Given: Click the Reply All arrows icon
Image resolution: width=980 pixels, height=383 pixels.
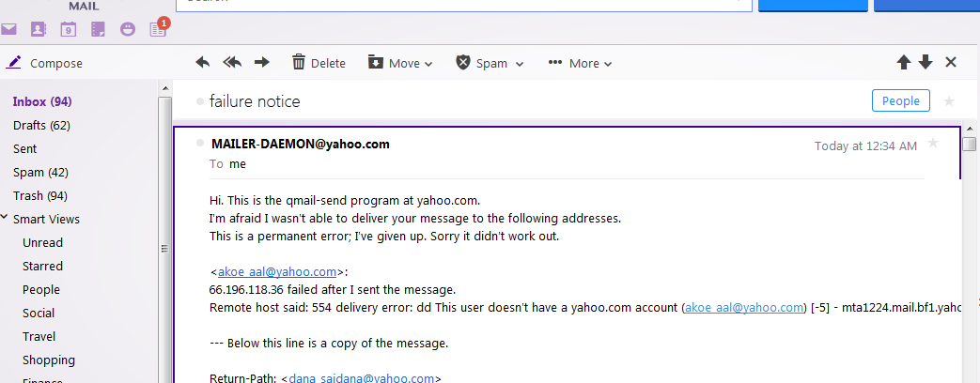Looking at the screenshot, I should [x=232, y=63].
